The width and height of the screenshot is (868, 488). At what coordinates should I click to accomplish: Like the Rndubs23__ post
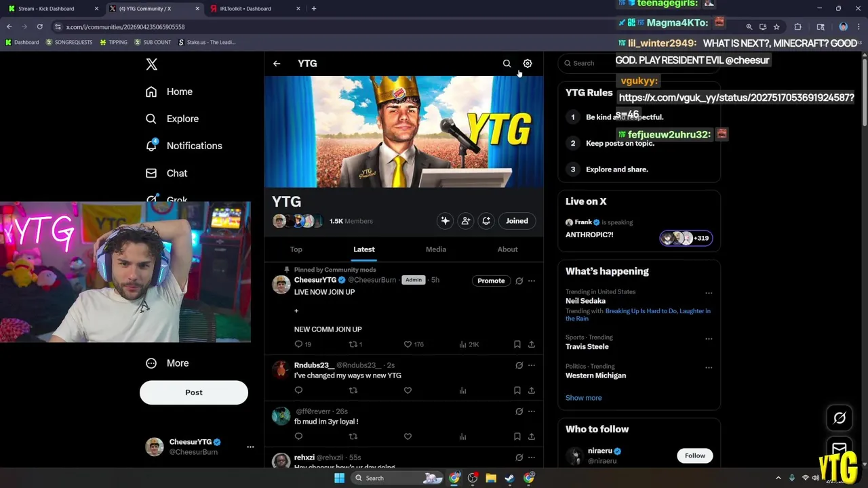[408, 390]
